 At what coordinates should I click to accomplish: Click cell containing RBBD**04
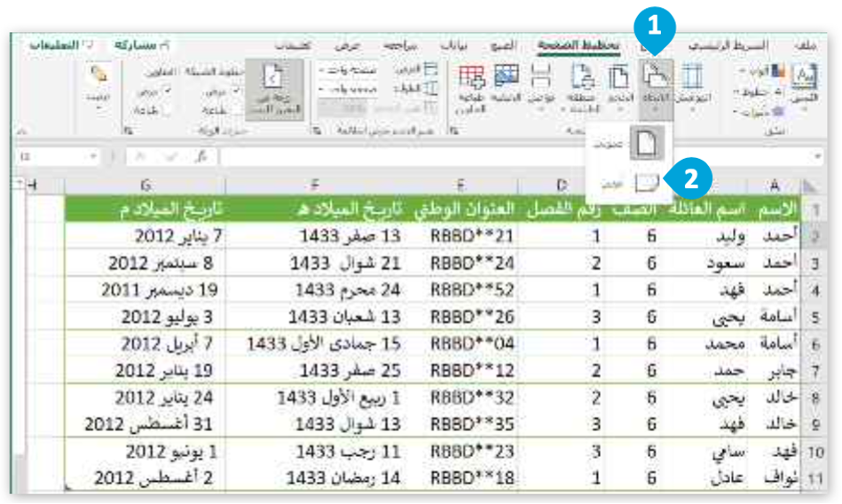pos(461,344)
